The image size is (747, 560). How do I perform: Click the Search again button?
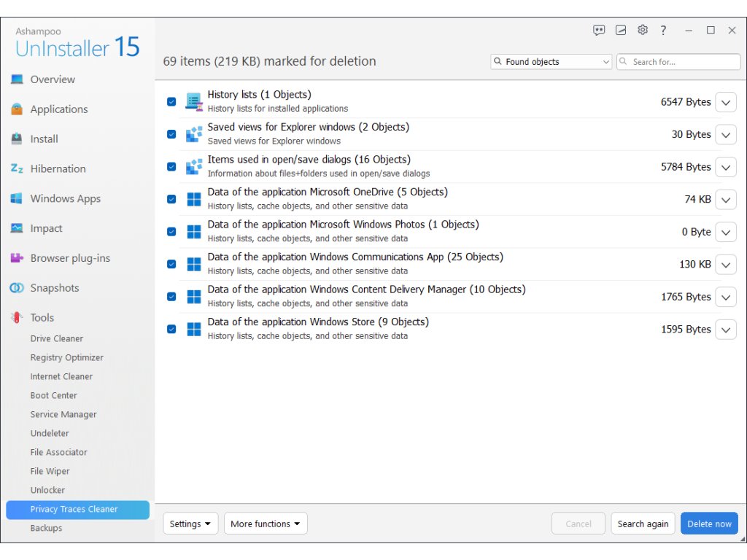pyautogui.click(x=643, y=524)
